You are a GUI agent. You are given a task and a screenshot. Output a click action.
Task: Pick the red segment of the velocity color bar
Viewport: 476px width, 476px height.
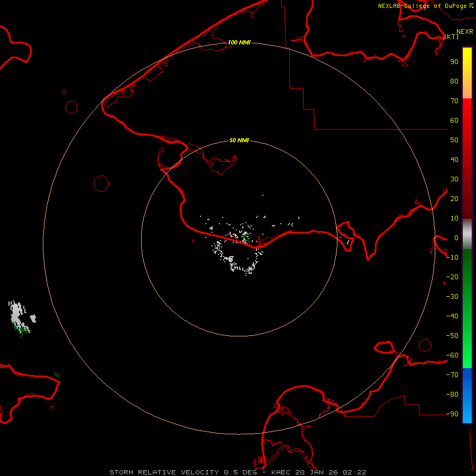pyautogui.click(x=467, y=159)
